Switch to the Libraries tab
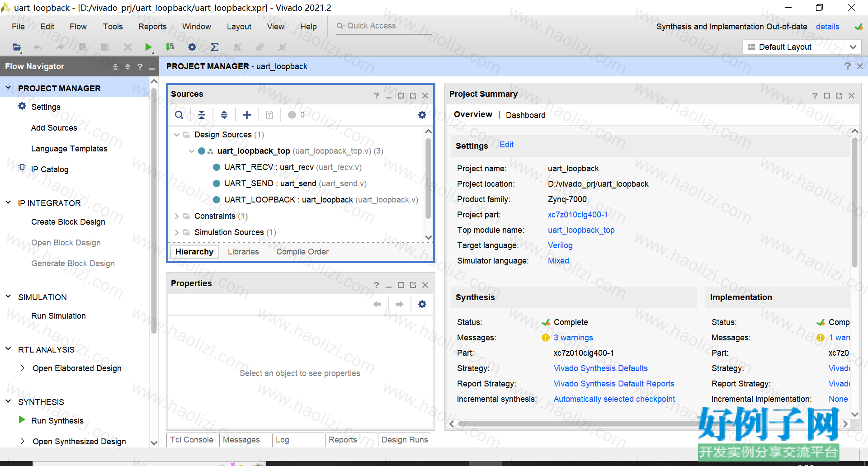 point(243,252)
